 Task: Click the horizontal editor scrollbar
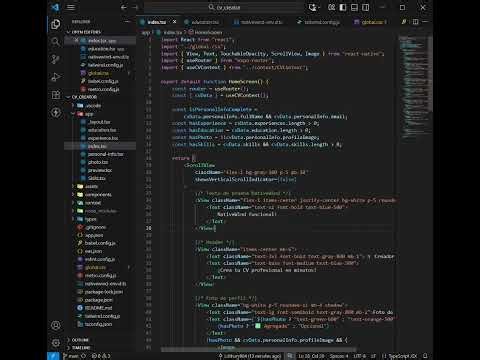(258, 349)
